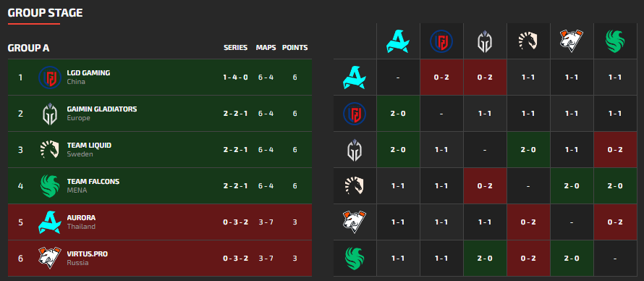Click the Aurora logo in standings list
The width and height of the screenshot is (644, 281).
pos(50,222)
